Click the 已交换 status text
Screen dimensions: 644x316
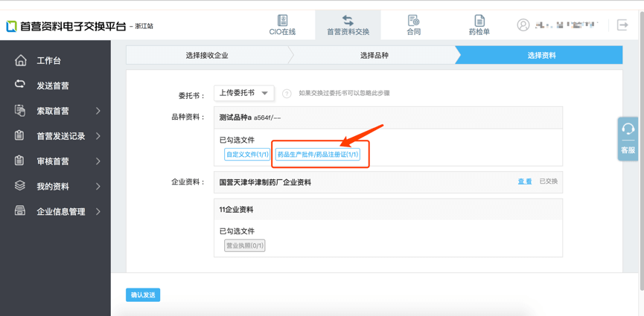548,181
